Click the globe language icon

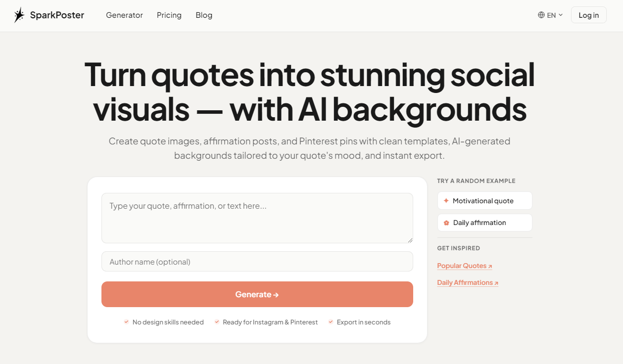[541, 15]
